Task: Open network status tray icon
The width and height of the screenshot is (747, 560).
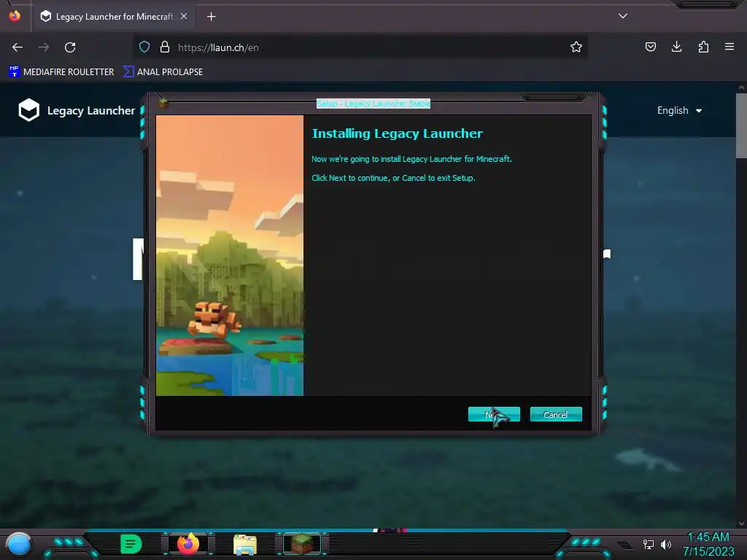Action: (x=648, y=544)
